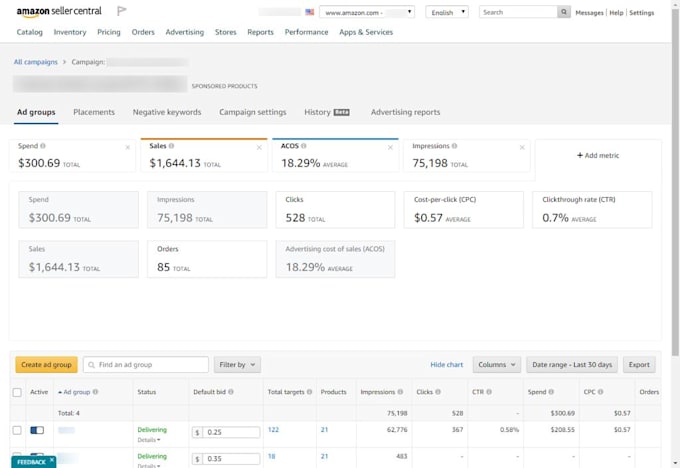Viewport: 680px width, 468px height.
Task: Toggle active switch for the 0.25 bid ad group
Action: pos(37,430)
